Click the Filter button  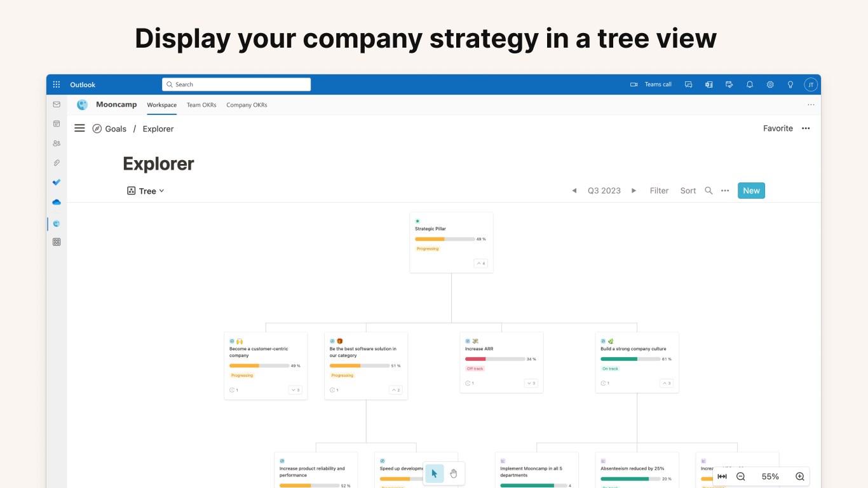[x=659, y=191]
